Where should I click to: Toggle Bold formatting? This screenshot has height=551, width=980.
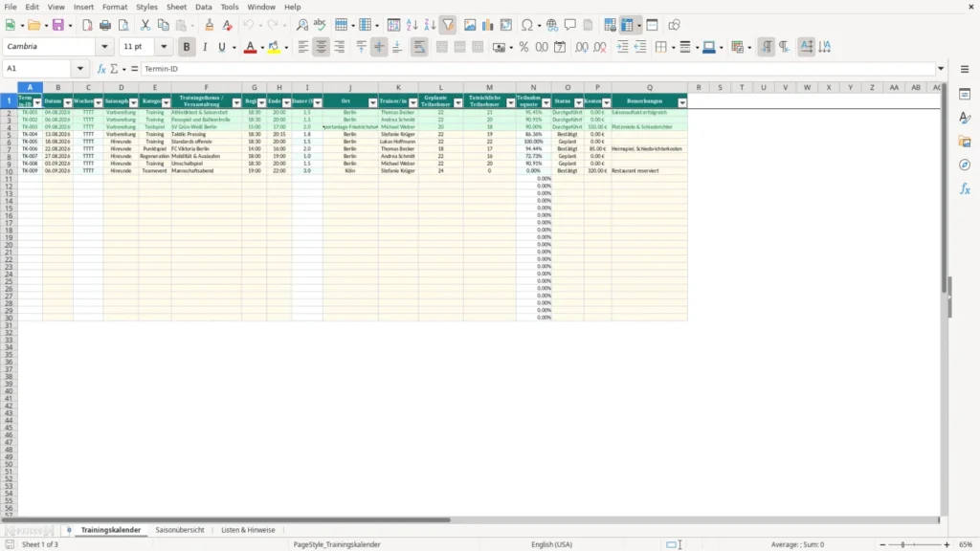187,47
